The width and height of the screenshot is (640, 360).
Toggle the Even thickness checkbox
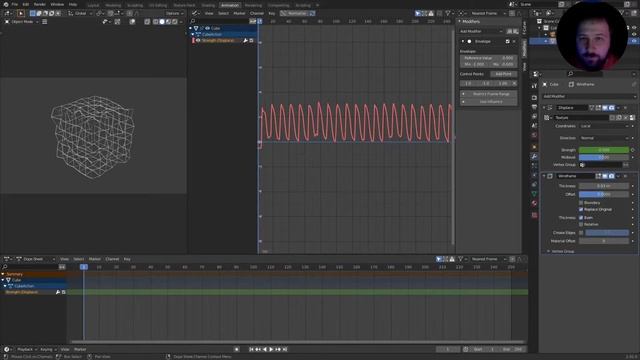pos(581,218)
